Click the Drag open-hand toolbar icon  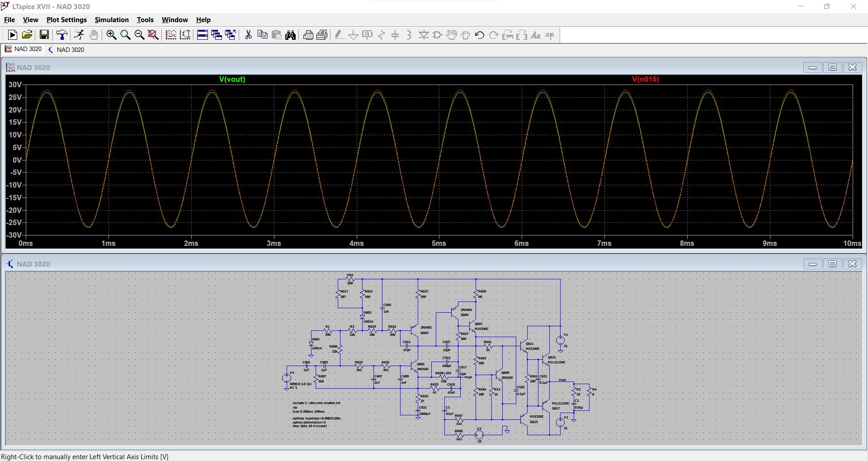466,35
